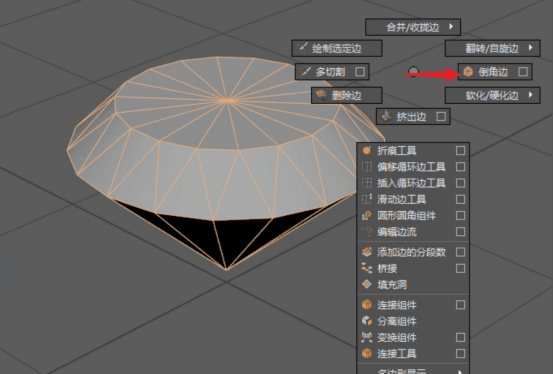Click the center vertex of the diamond top
554x374 pixels.
point(226,101)
